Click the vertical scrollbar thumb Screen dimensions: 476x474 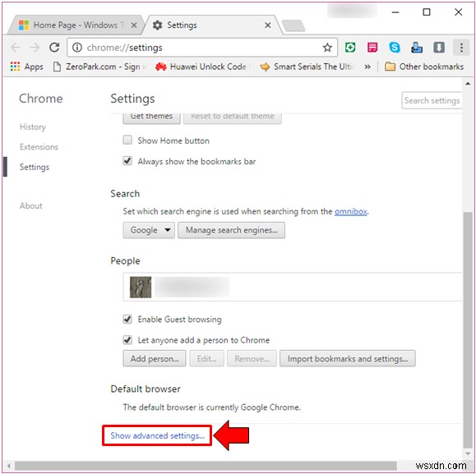tap(468, 329)
